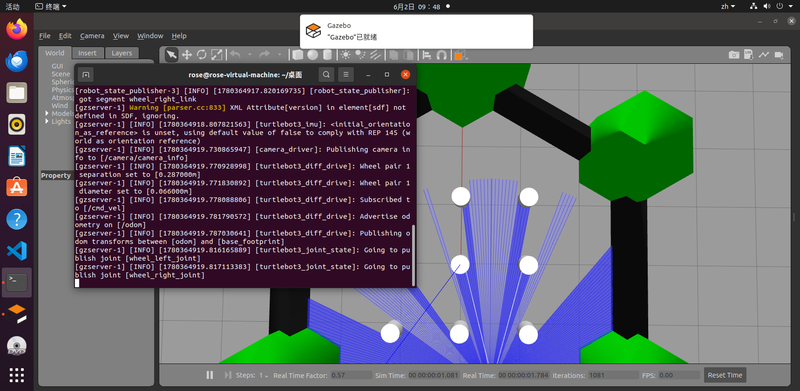
Task: Open the Files manager from the dock
Action: [17, 92]
